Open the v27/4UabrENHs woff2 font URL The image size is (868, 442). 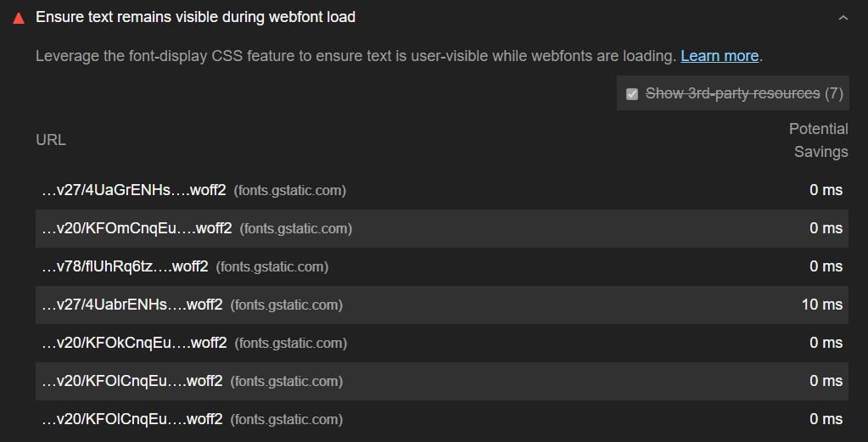coord(132,305)
